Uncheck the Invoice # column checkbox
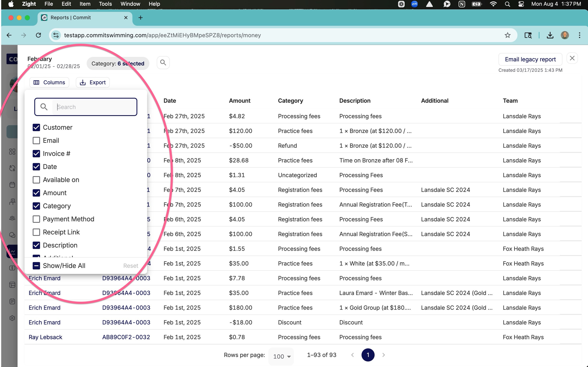This screenshot has width=588, height=367. 36,154
